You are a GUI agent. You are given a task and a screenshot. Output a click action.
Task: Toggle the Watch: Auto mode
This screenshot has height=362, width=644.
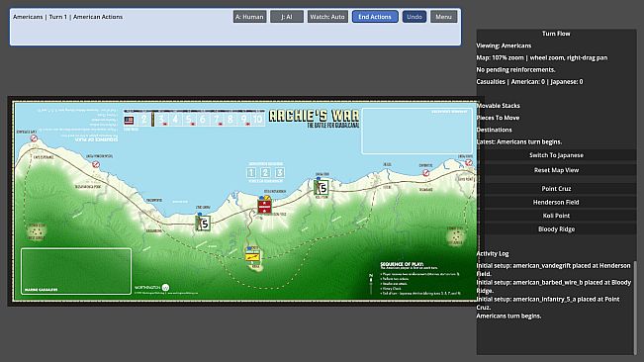point(327,17)
